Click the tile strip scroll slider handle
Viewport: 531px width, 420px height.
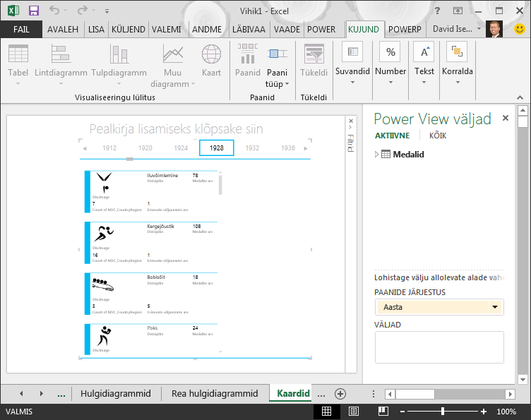130,159
